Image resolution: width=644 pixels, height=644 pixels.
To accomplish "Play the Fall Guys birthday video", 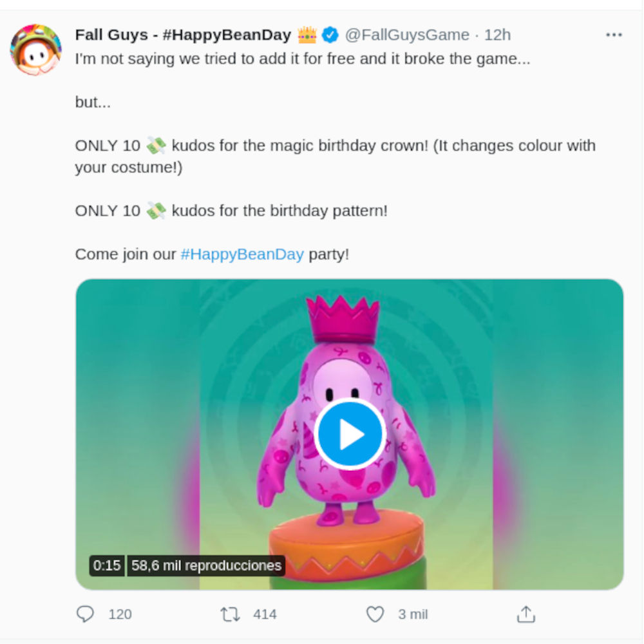I will 350,434.
